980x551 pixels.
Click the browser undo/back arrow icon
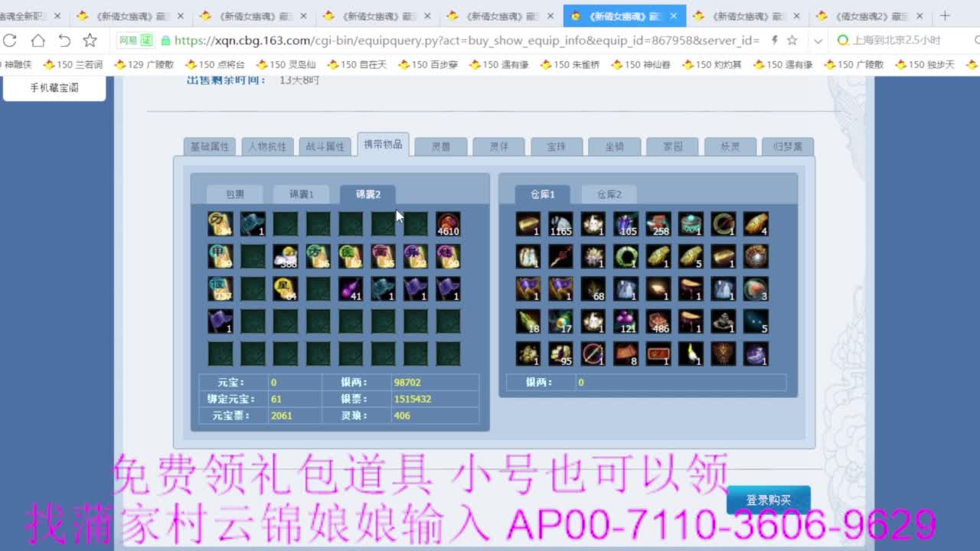[x=64, y=41]
